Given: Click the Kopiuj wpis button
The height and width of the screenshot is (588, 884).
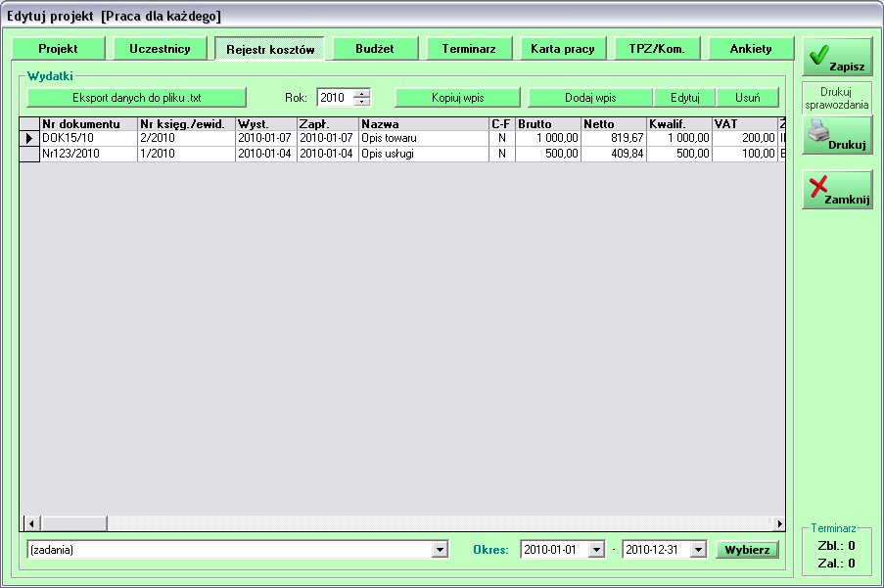Looking at the screenshot, I should pos(457,98).
